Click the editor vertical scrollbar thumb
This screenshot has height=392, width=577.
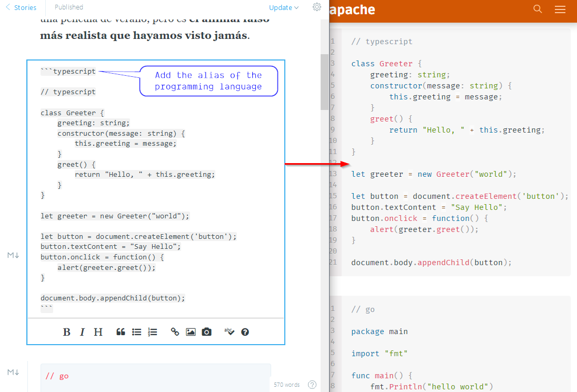pyautogui.click(x=324, y=82)
